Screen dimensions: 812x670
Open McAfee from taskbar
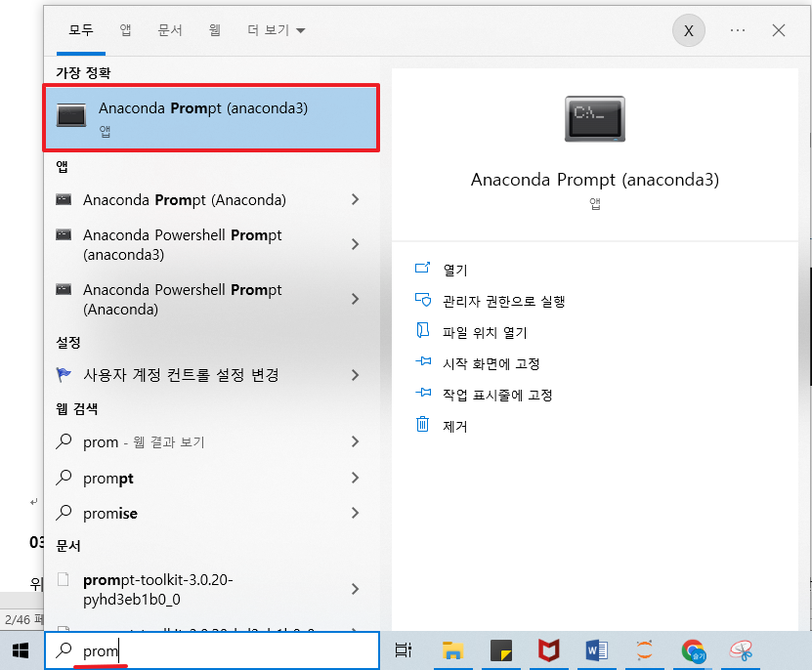point(548,650)
